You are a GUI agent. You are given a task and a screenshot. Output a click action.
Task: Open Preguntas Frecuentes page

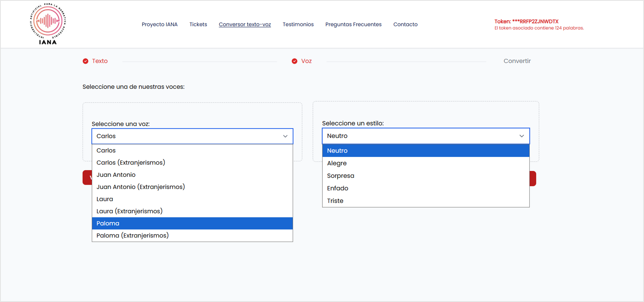[x=353, y=24]
